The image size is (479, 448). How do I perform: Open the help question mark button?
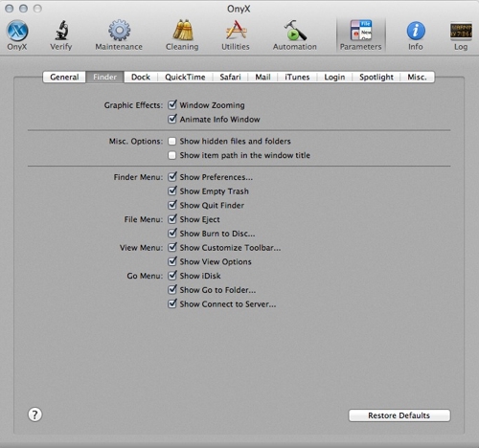click(34, 414)
